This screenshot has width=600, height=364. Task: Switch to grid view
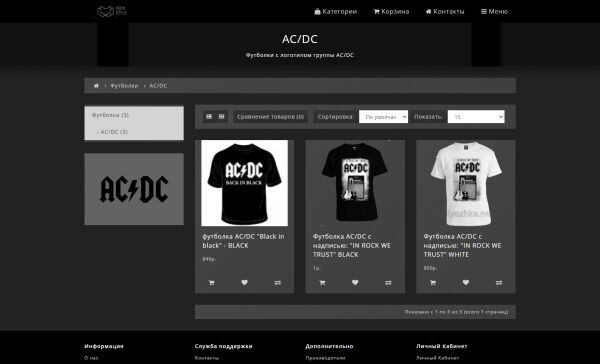[x=221, y=116]
